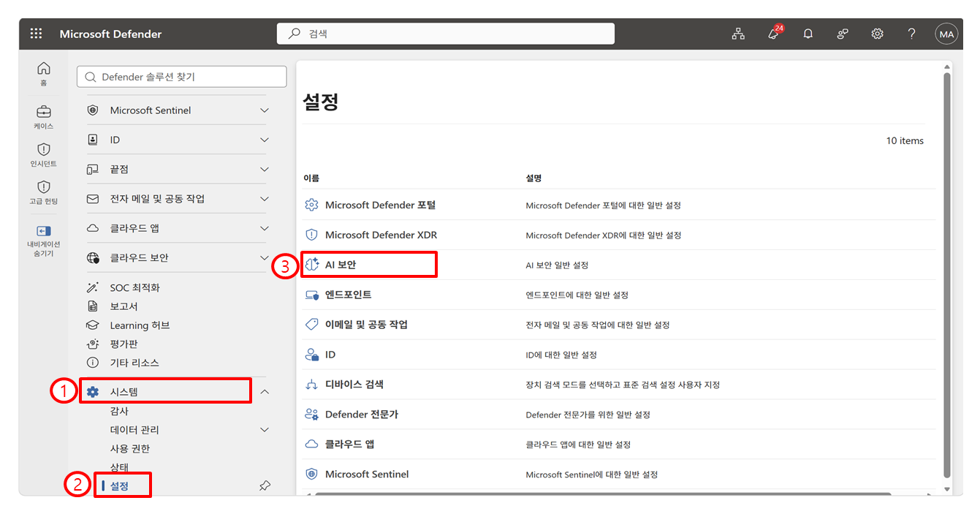Open the 데이터 관리 menu item

(134, 430)
